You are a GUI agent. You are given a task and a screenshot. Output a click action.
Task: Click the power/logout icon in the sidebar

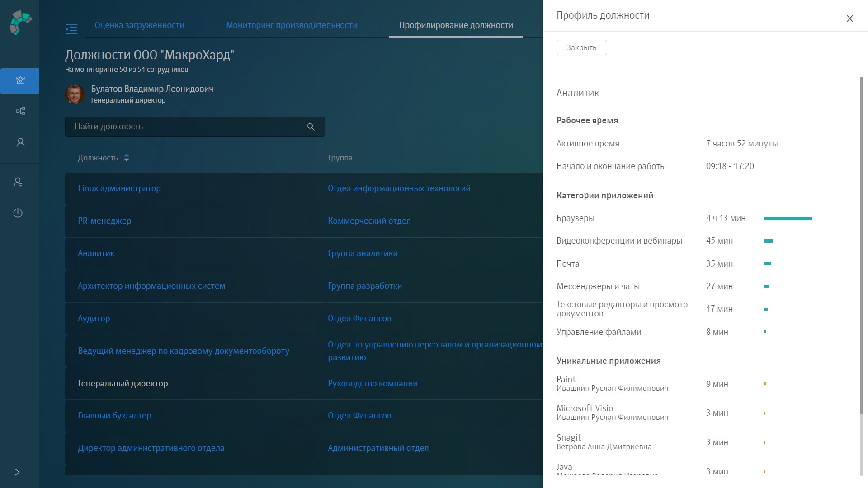click(x=18, y=213)
